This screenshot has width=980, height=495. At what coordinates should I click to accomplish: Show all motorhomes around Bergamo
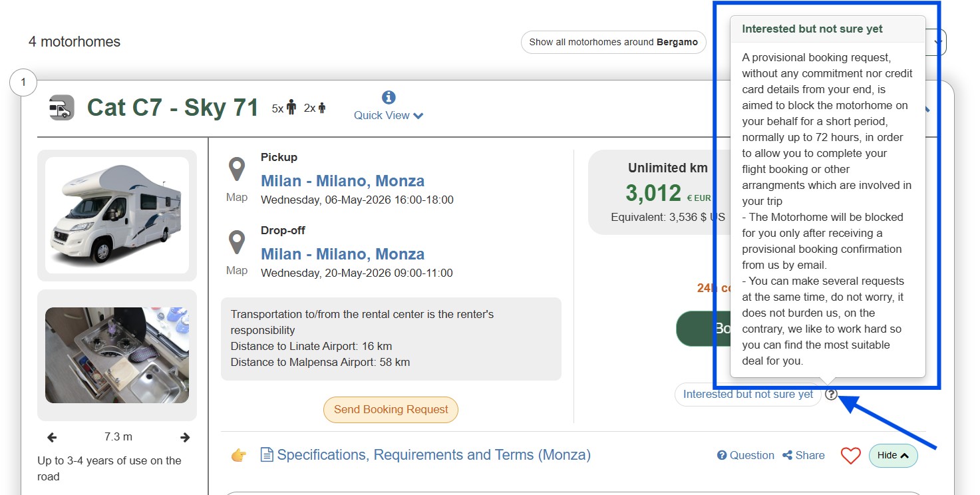pos(613,42)
